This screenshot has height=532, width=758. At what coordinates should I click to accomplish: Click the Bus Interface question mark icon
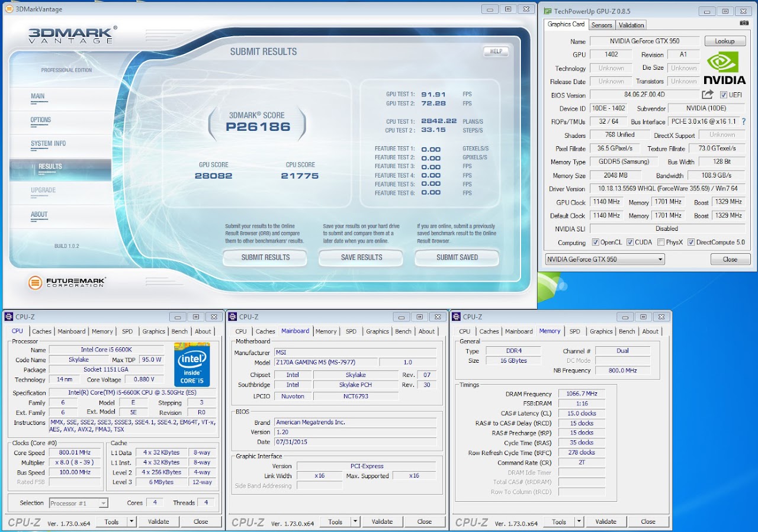[x=744, y=122]
